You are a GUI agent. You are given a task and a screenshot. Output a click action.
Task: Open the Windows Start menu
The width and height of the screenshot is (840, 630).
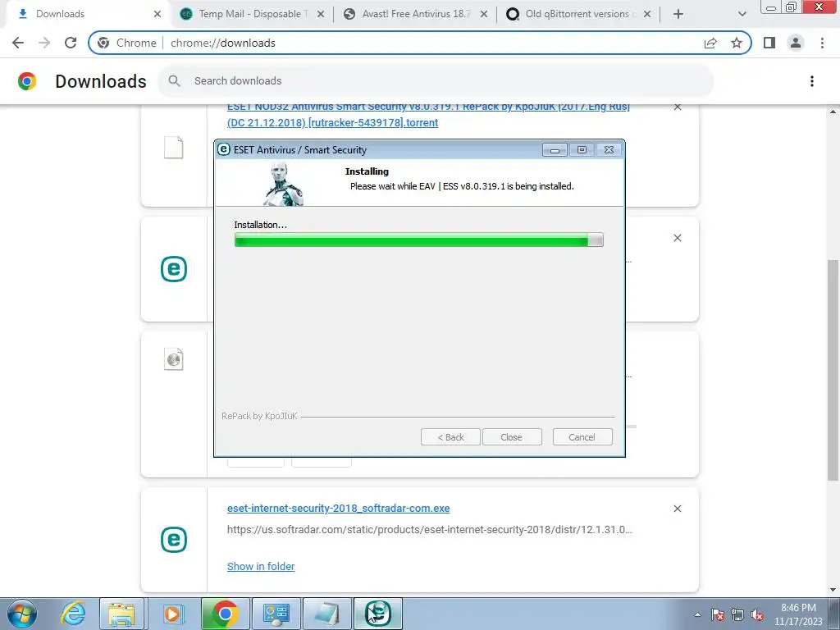[21, 614]
